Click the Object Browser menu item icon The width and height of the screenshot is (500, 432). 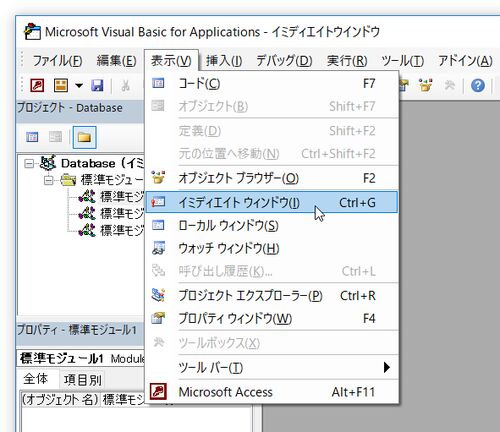[x=158, y=177]
